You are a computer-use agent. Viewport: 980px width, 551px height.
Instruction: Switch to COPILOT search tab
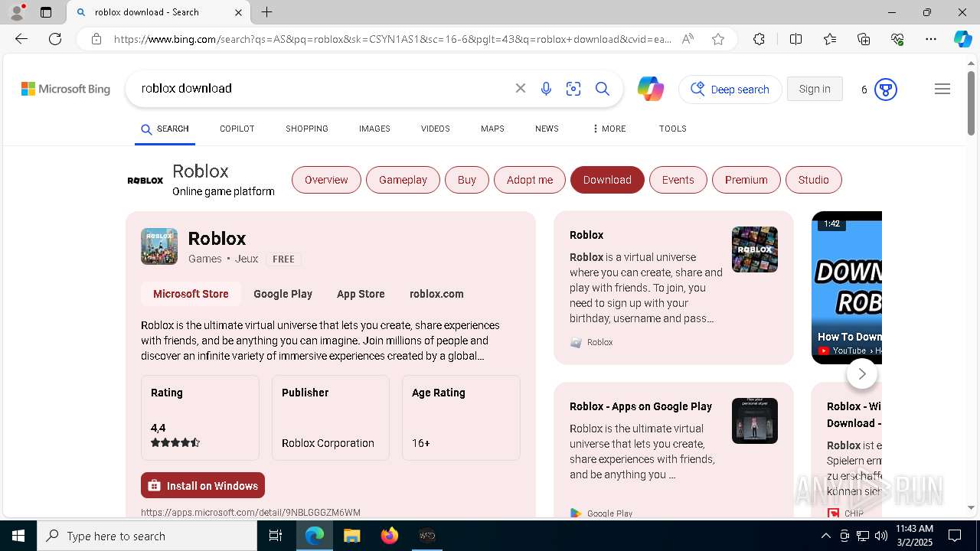coord(237,129)
